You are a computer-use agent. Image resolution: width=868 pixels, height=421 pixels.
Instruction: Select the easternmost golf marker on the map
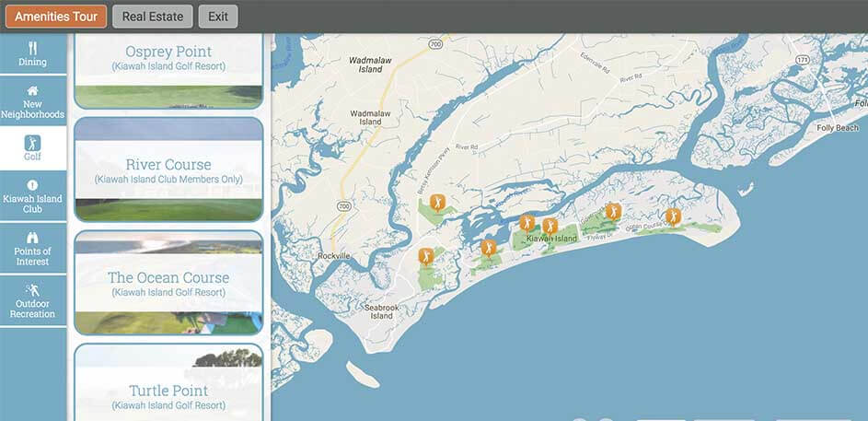(x=673, y=216)
